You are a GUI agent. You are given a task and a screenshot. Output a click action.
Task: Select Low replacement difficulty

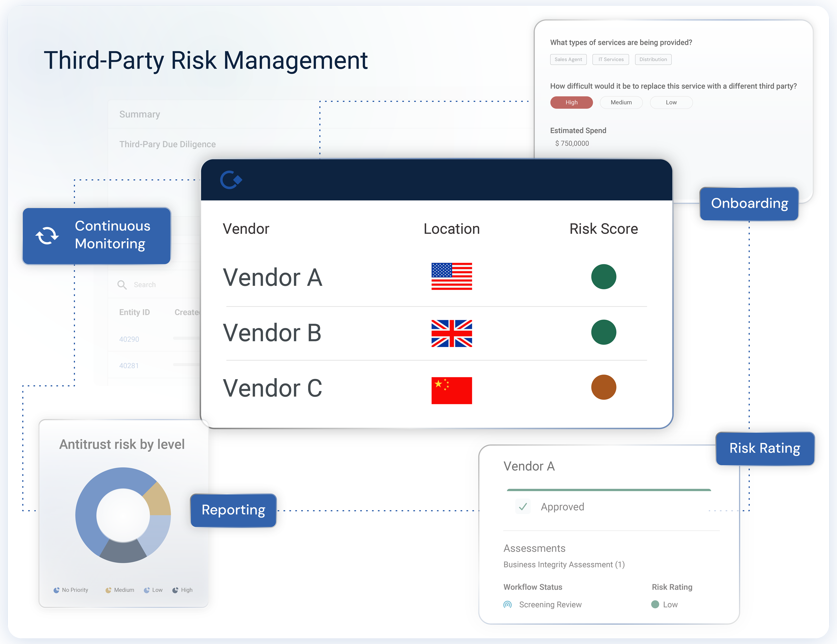671,102
